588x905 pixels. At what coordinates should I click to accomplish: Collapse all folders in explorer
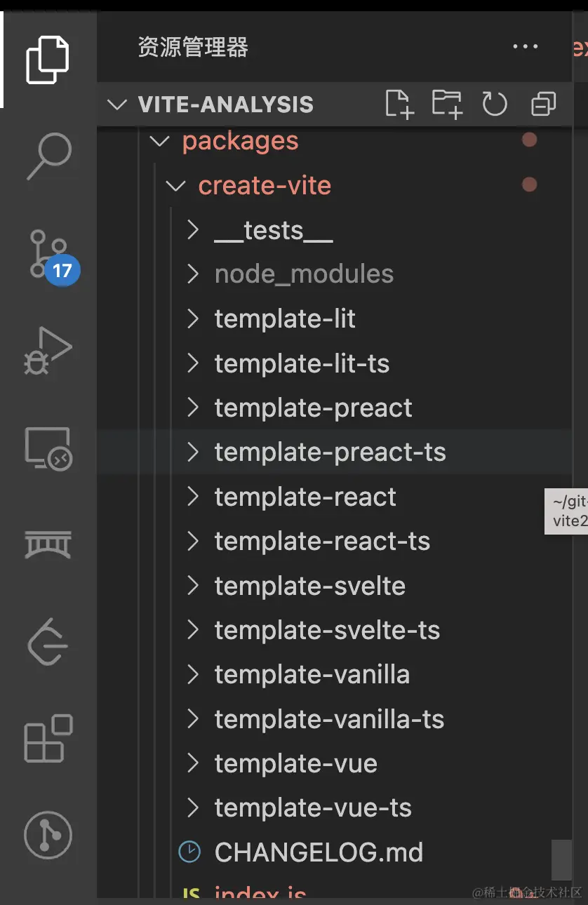543,105
